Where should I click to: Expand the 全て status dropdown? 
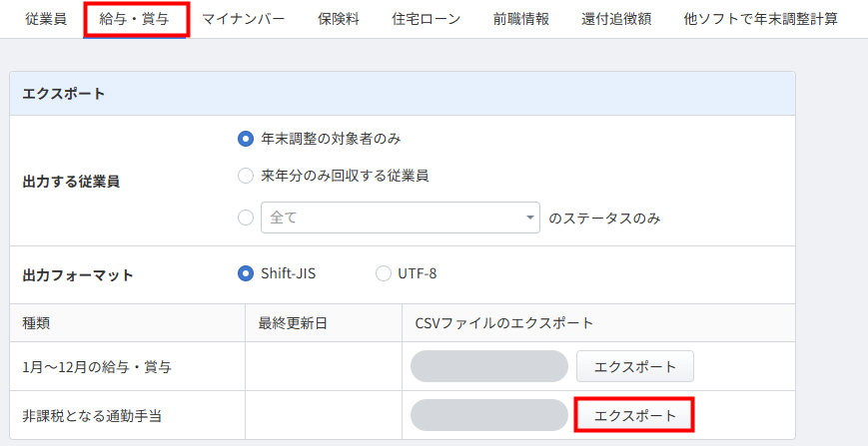pos(400,218)
